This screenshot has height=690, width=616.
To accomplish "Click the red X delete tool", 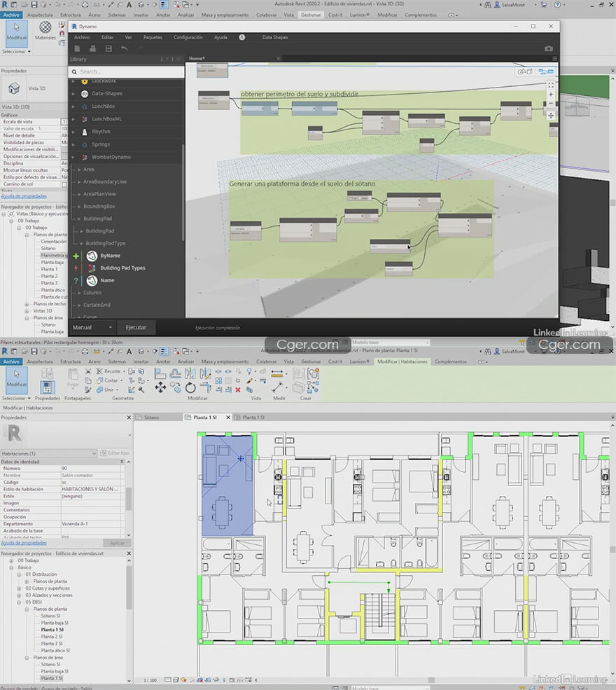I will (x=238, y=390).
